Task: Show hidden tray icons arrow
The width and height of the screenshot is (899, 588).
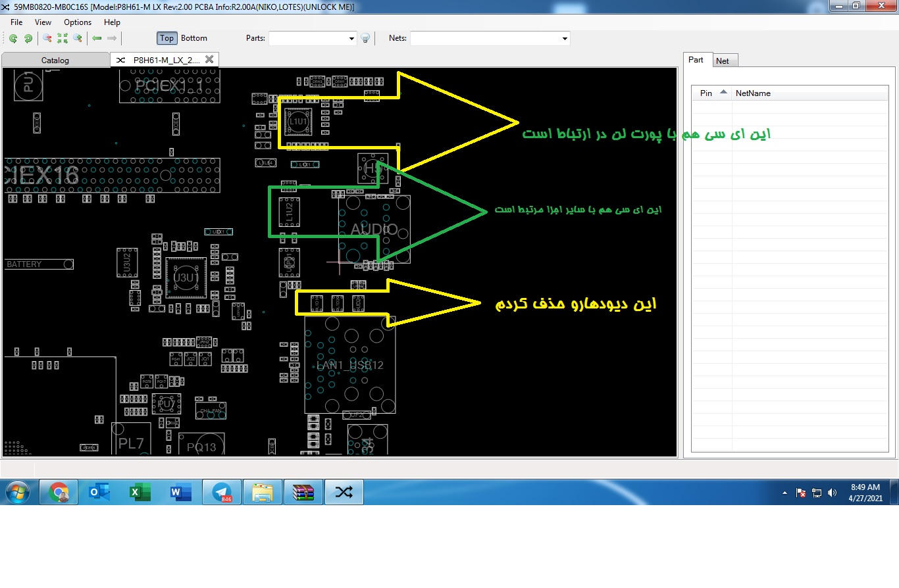Action: coord(784,493)
